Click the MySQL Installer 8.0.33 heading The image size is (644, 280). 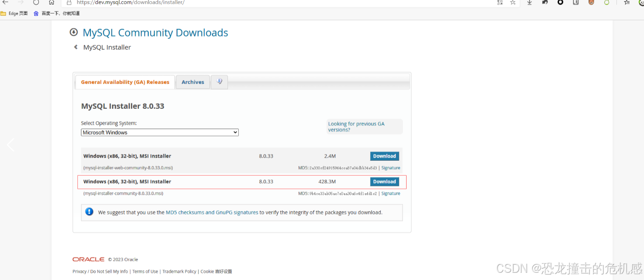[123, 106]
